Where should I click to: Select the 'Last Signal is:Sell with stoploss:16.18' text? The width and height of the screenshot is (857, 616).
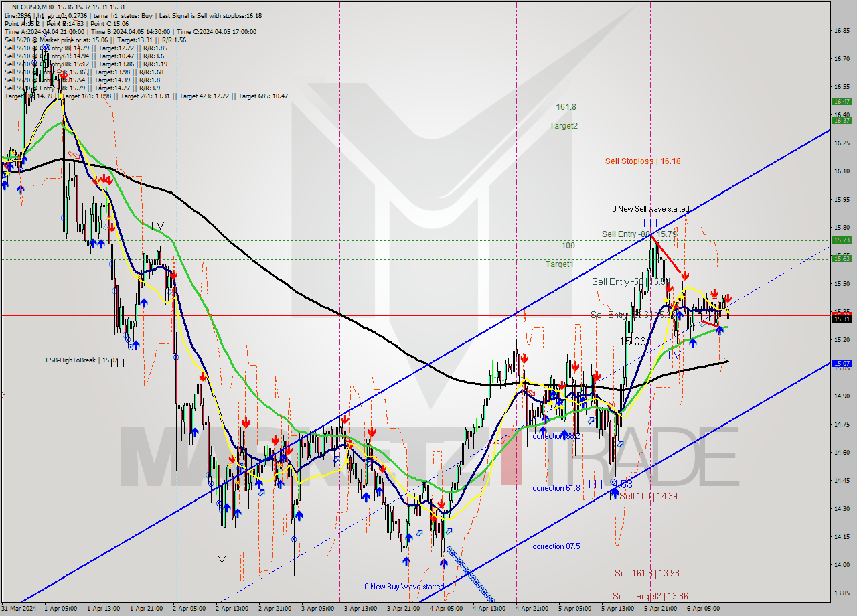pos(210,15)
